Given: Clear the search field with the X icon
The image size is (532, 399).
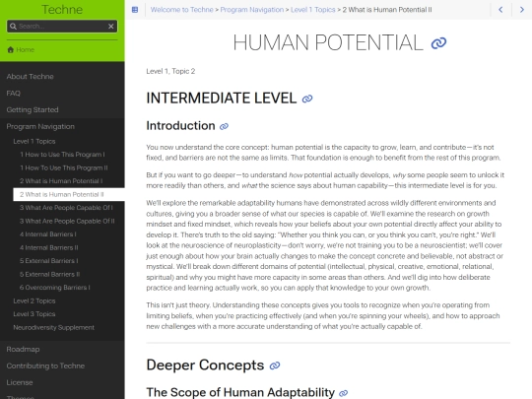Looking at the screenshot, I should [110, 27].
